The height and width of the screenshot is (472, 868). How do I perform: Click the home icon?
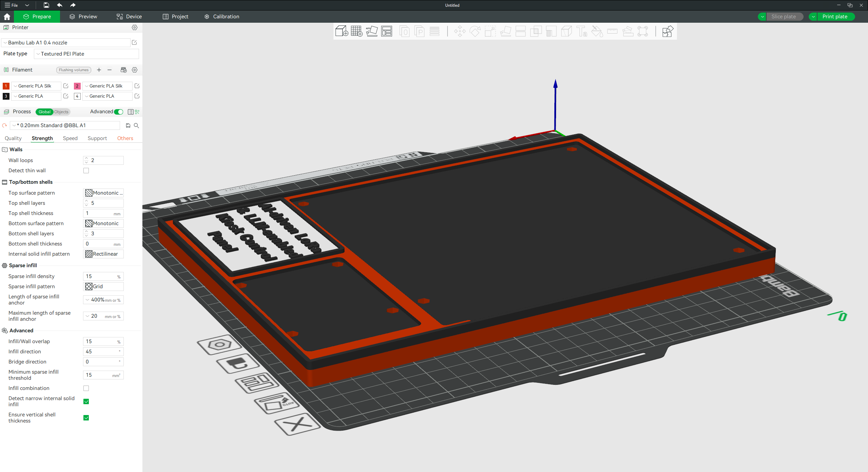(x=7, y=17)
